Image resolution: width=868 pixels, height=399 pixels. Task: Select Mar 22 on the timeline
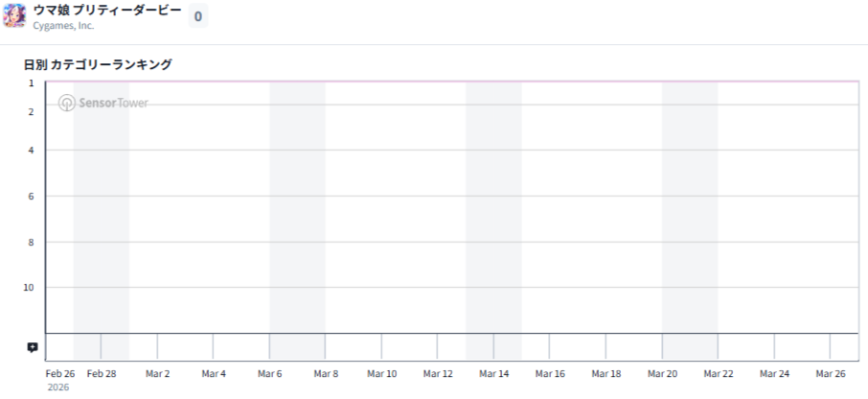[718, 373]
